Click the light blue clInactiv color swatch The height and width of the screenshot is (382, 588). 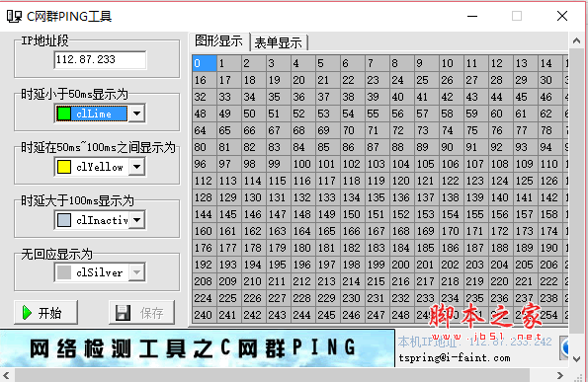64,220
